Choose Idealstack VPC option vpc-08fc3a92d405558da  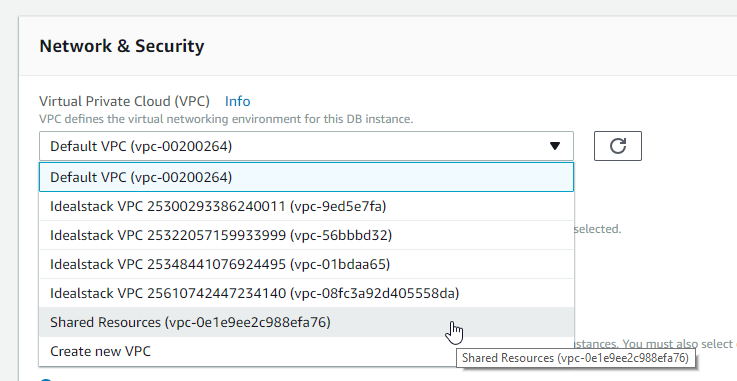[306, 294]
